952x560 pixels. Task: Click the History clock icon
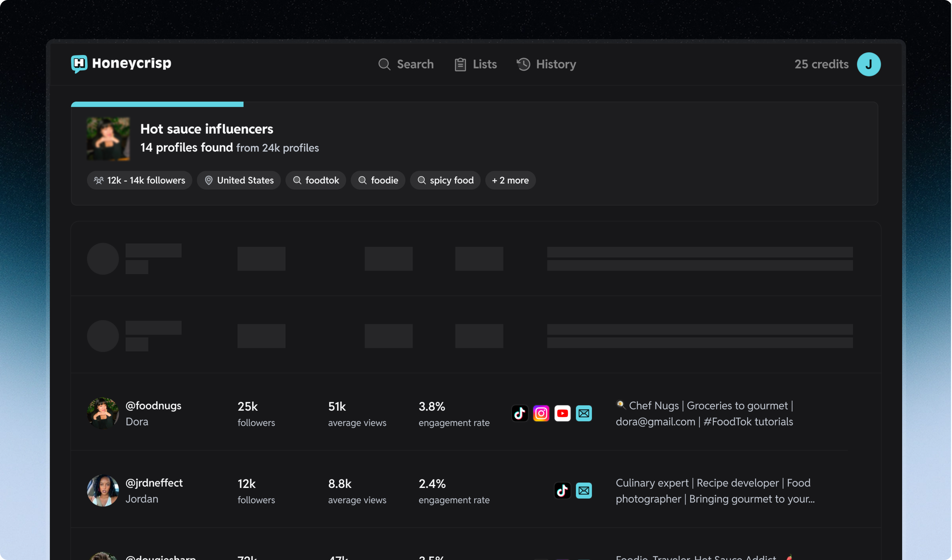[x=523, y=64]
